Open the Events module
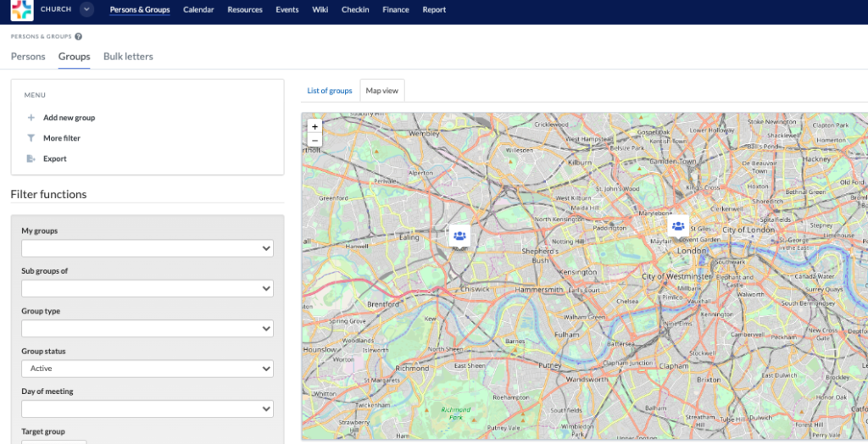This screenshot has height=444, width=868. tap(287, 9)
